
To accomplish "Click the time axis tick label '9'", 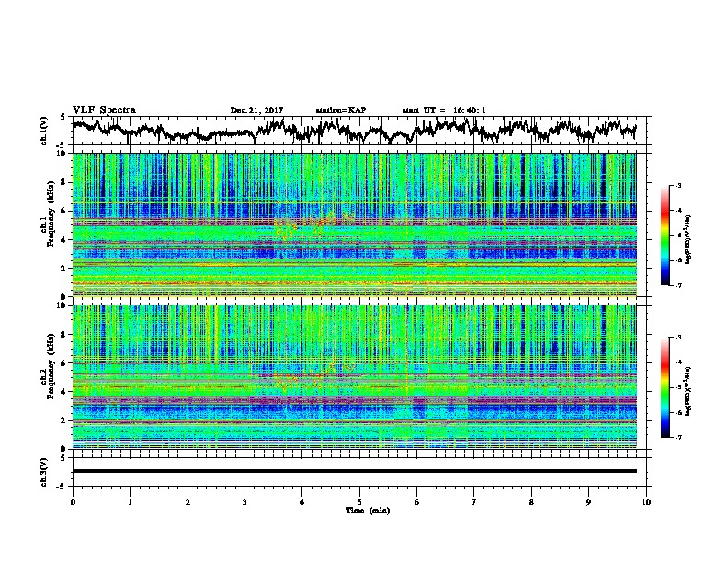I will pos(588,502).
